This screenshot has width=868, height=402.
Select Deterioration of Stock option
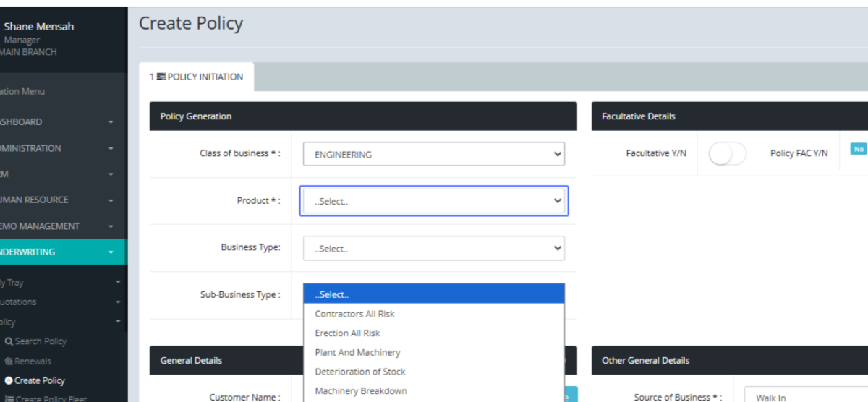359,372
